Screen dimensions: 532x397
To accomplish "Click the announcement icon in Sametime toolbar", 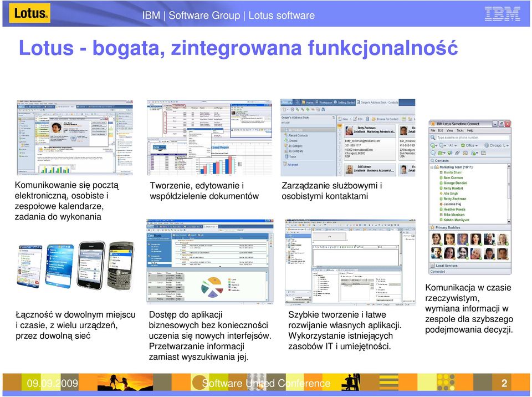I will 450,153.
